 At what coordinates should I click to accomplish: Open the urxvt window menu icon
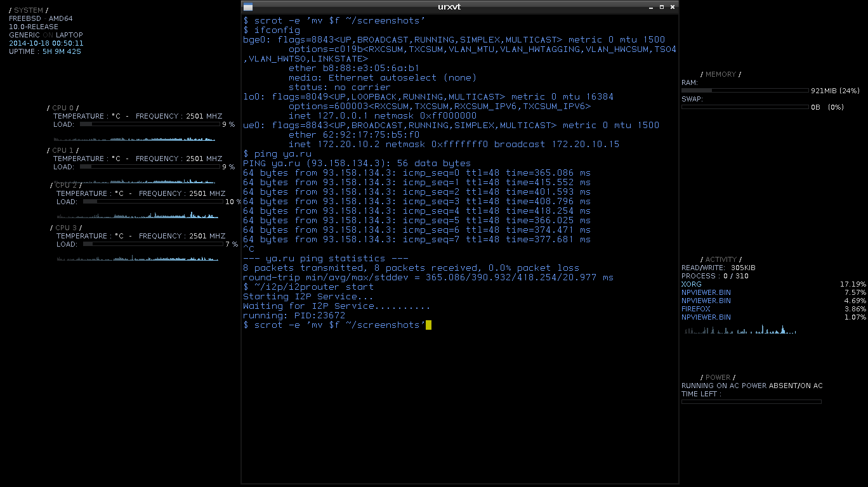pos(248,7)
